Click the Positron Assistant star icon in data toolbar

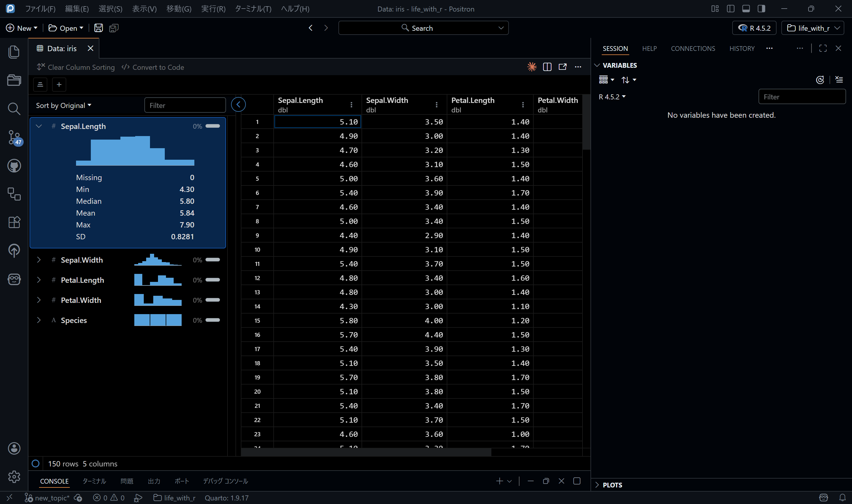click(x=532, y=67)
